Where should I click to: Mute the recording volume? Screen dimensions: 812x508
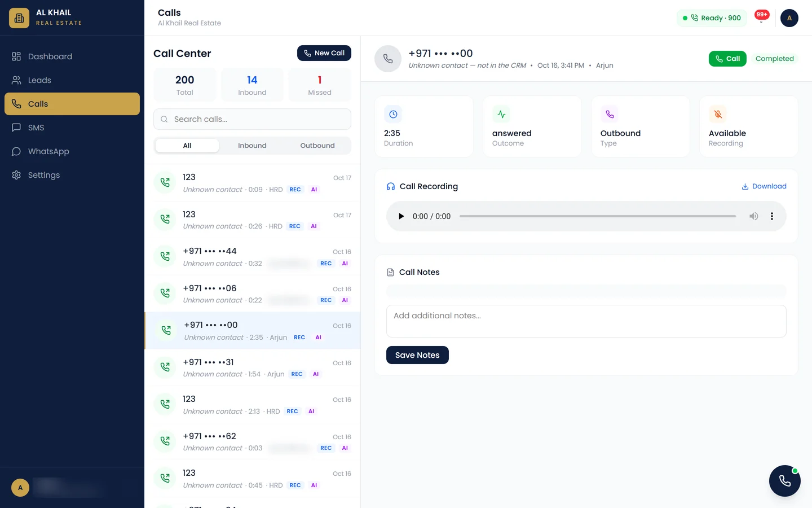tap(754, 216)
